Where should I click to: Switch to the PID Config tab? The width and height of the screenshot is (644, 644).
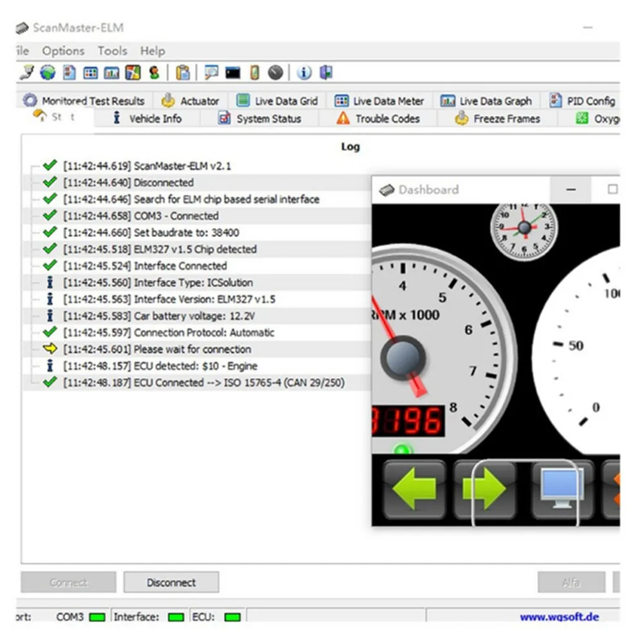point(582,100)
